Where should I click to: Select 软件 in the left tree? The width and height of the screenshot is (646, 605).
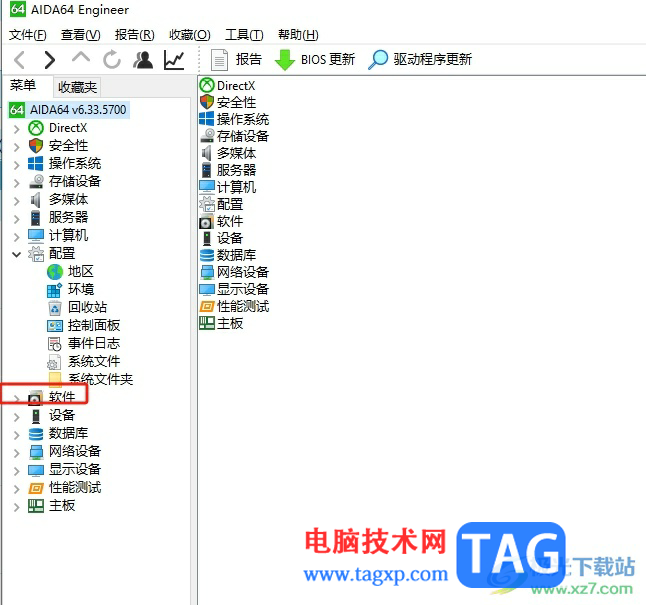pos(62,397)
